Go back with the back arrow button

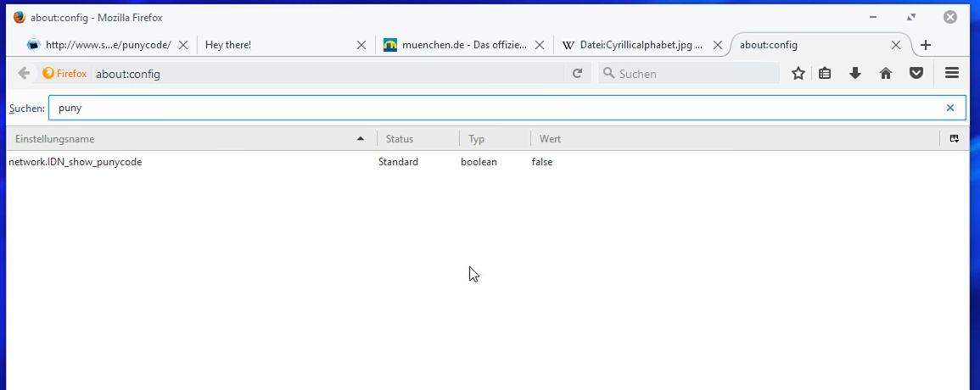[24, 73]
